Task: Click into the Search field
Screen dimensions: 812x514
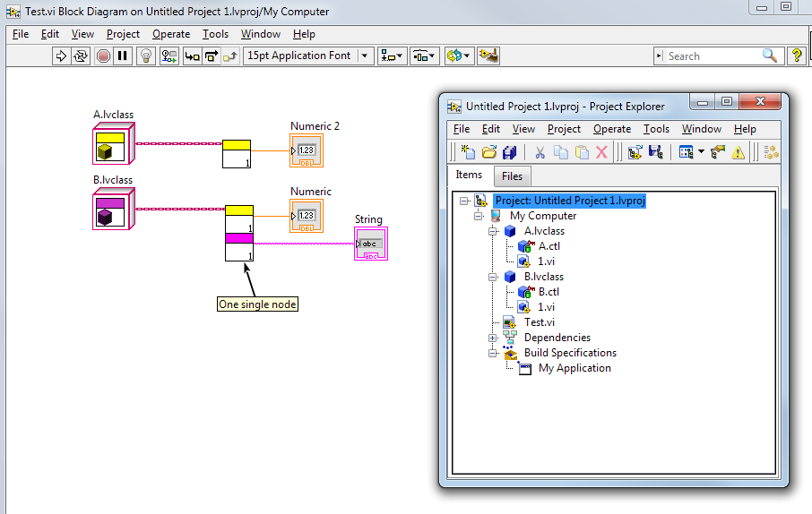Action: click(713, 56)
